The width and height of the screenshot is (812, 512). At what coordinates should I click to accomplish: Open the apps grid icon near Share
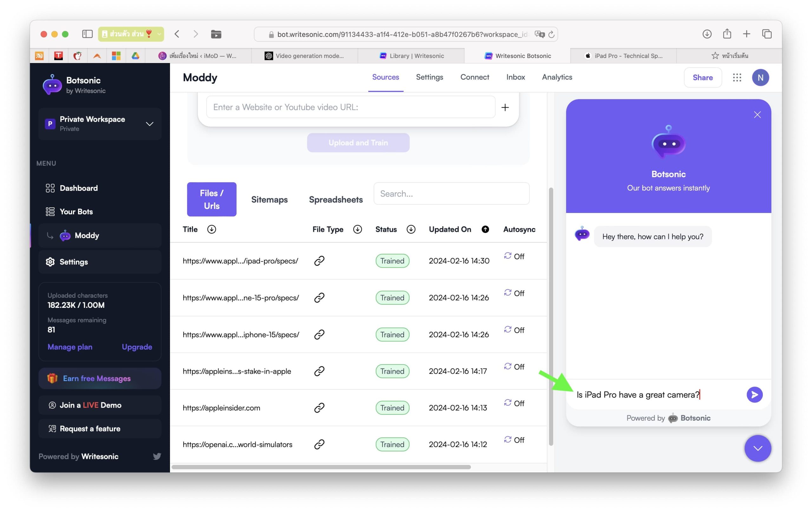coord(737,78)
